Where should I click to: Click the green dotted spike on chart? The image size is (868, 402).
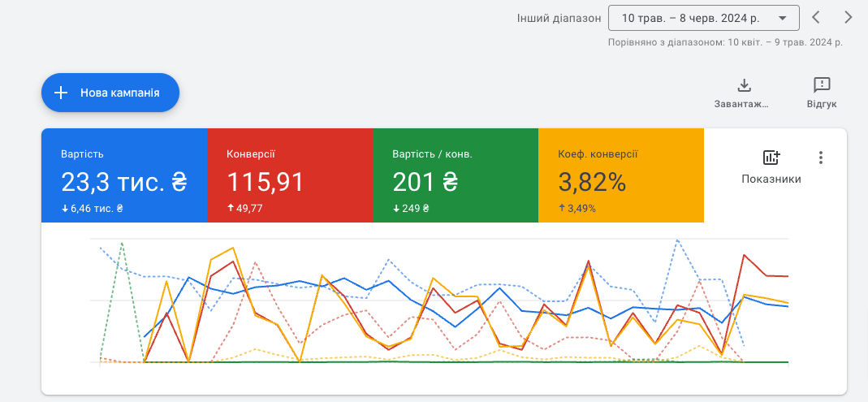(x=122, y=244)
